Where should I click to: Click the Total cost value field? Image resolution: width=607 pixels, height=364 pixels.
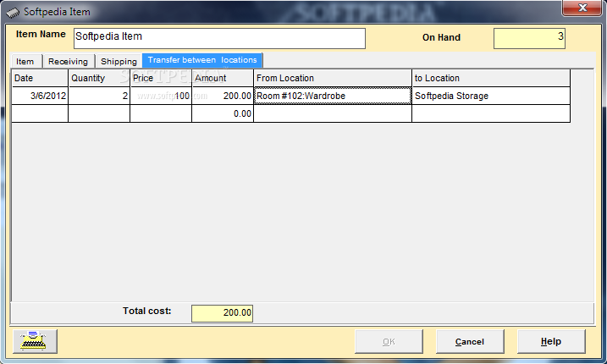[222, 313]
